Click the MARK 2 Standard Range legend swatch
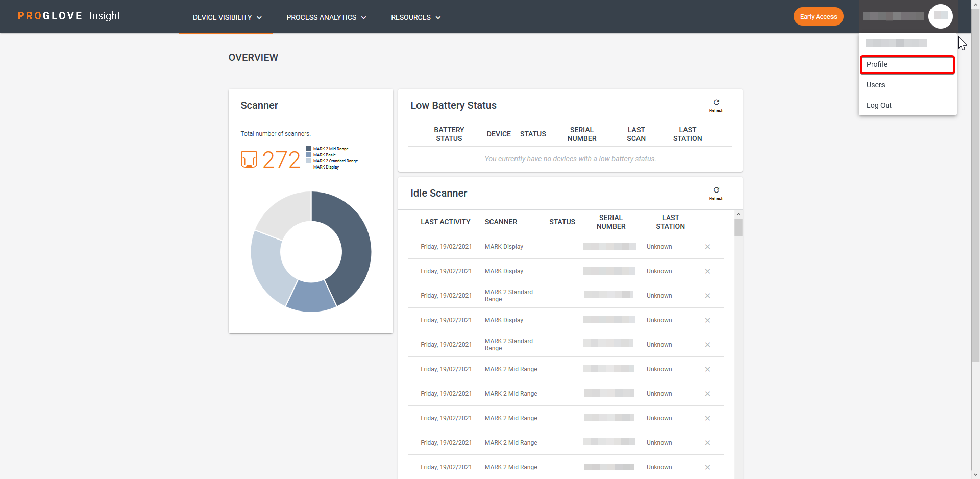The height and width of the screenshot is (479, 980). 309,160
